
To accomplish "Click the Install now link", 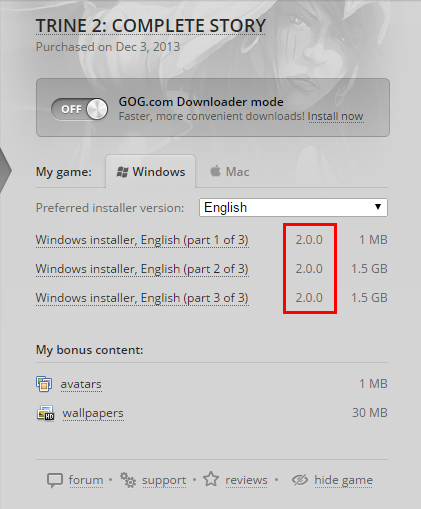I will click(x=335, y=116).
